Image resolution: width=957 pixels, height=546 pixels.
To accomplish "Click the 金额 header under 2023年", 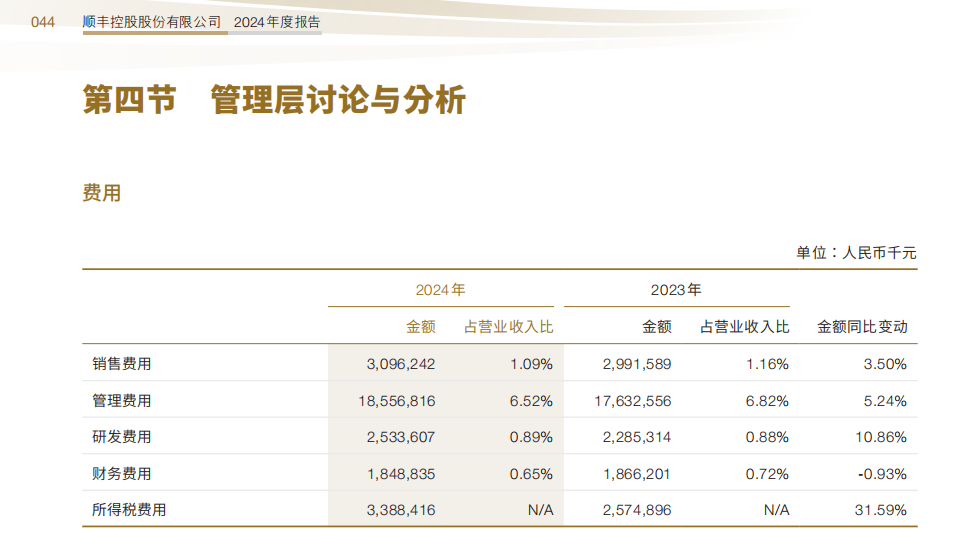I will coord(657,327).
